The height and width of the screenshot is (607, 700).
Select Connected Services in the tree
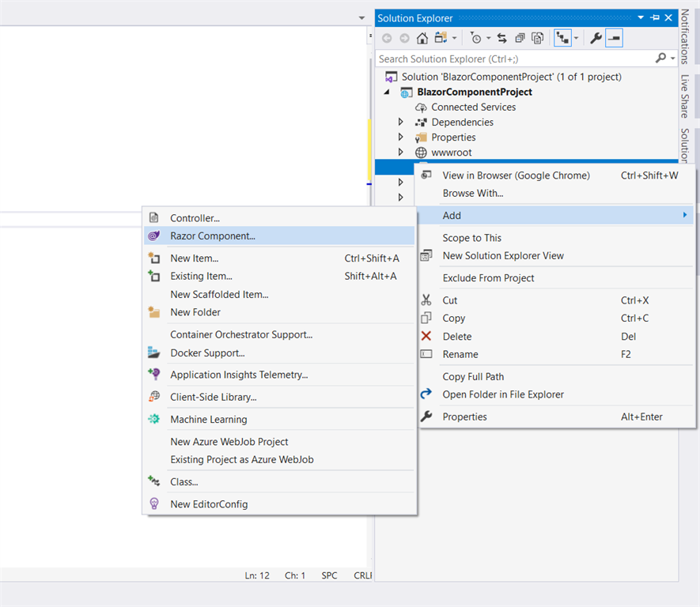pos(473,107)
